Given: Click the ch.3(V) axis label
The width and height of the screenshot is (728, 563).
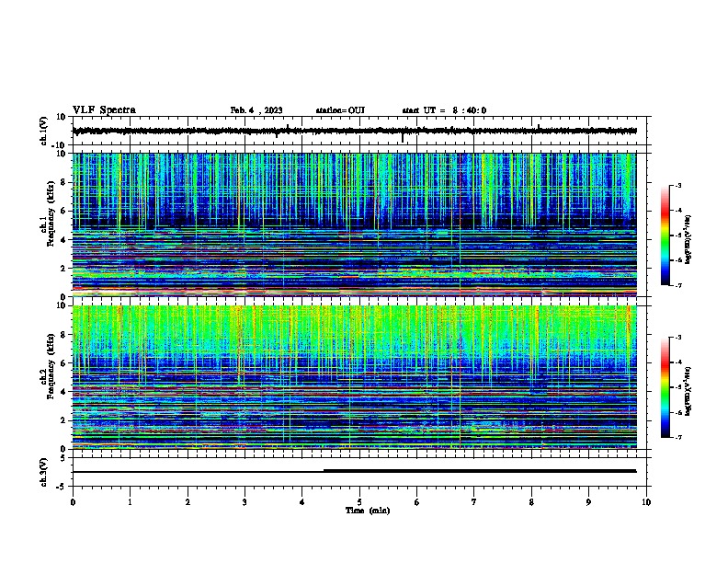Looking at the screenshot, I should (44, 472).
